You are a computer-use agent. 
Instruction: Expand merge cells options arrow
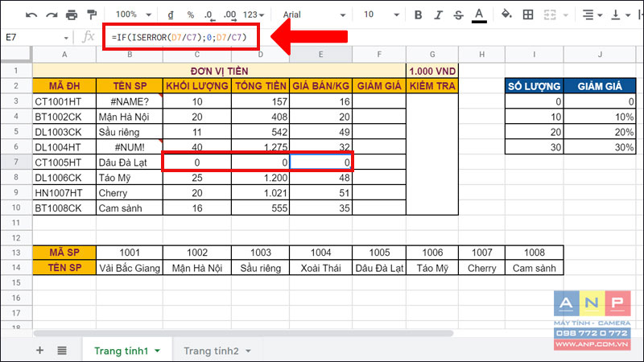coord(566,15)
